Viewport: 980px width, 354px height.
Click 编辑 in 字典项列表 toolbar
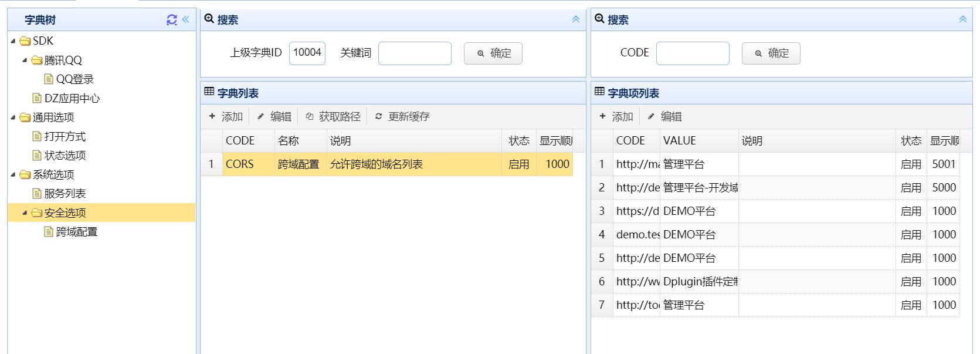664,117
